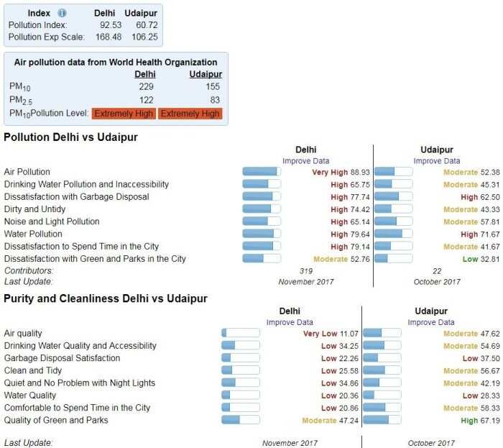
Task: Click the info icon beside Index
Action: click(62, 13)
